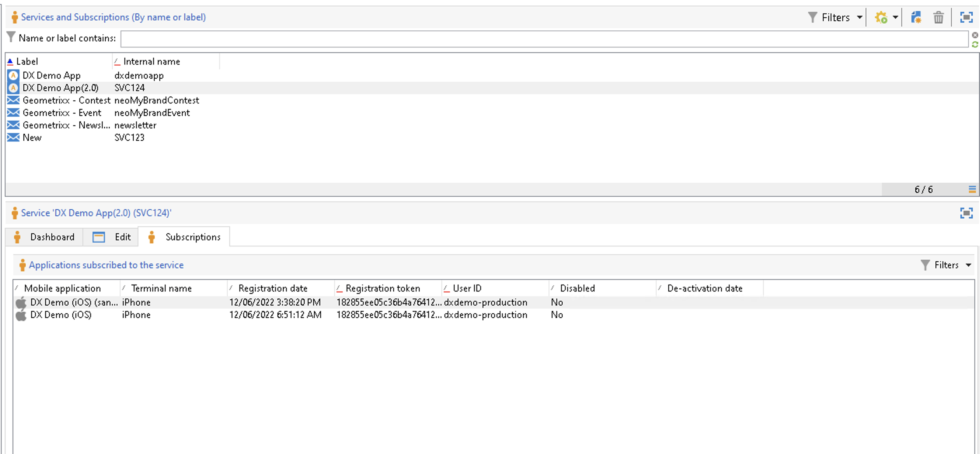Open the top Filters dropdown
The image size is (980, 454).
835,17
